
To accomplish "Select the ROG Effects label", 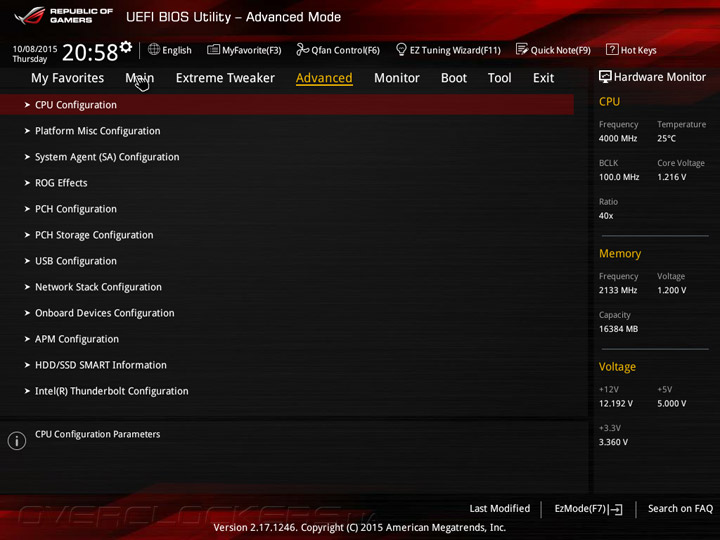I will (61, 183).
